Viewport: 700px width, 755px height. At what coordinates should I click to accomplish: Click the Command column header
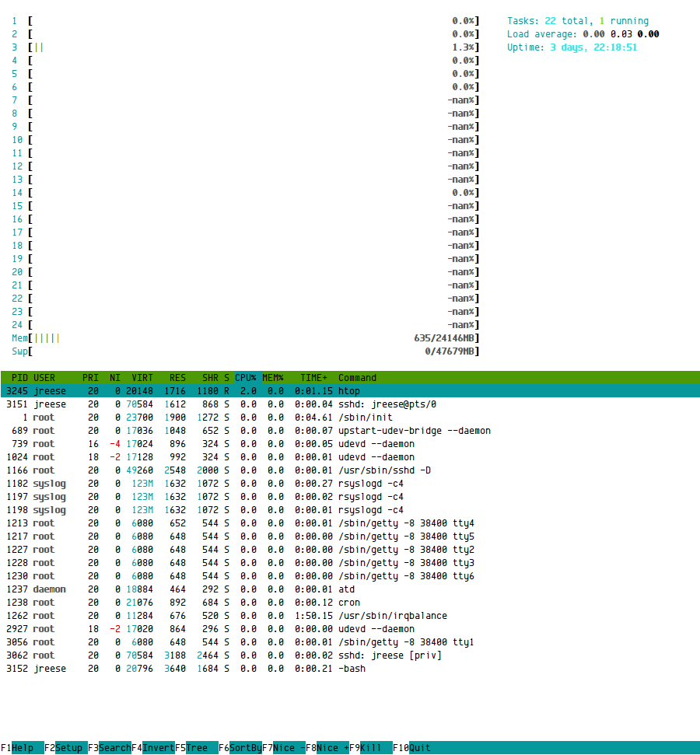click(x=357, y=378)
